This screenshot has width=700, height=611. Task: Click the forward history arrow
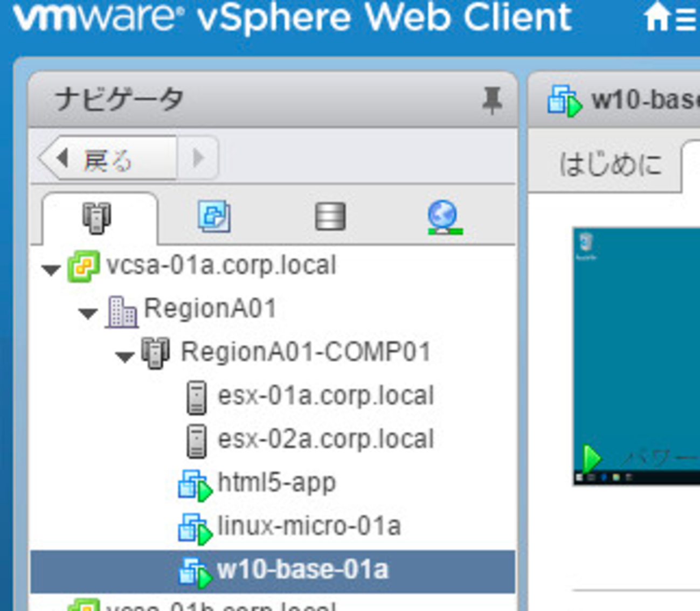[x=198, y=158]
